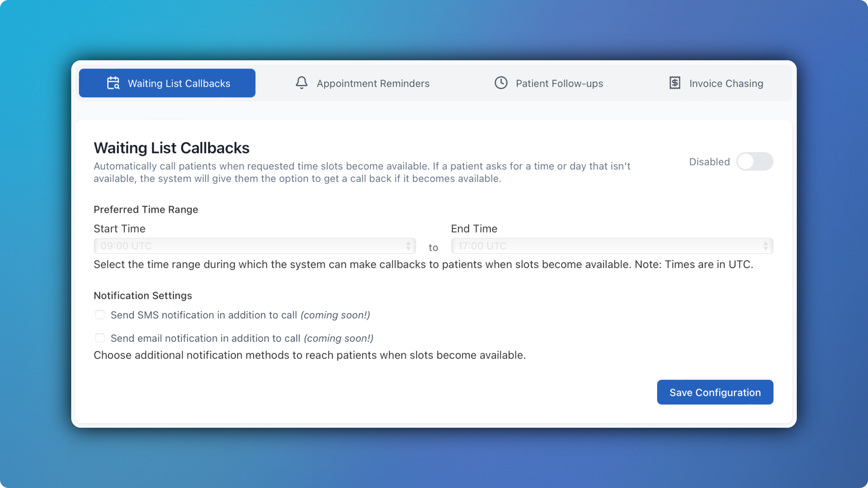
Task: Switch to the Appointment Reminders tab label
Action: coord(373,83)
